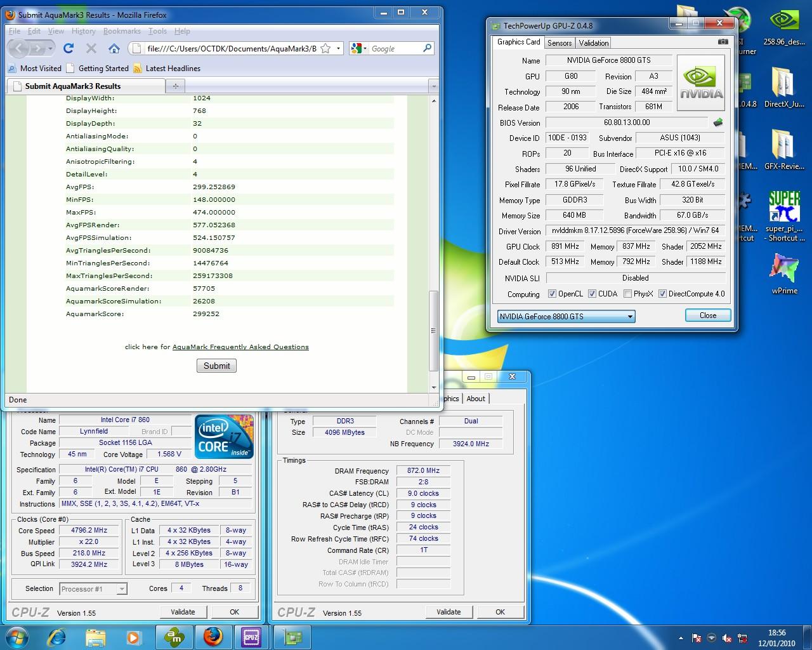Open DirectX_Ju... folder on desktop
This screenshot has height=650, width=812.
click(784, 89)
